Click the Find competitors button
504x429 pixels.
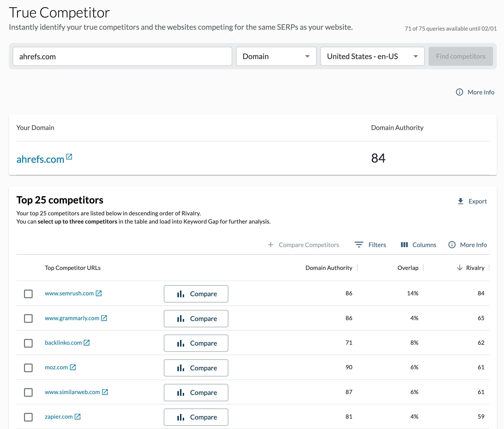point(460,56)
